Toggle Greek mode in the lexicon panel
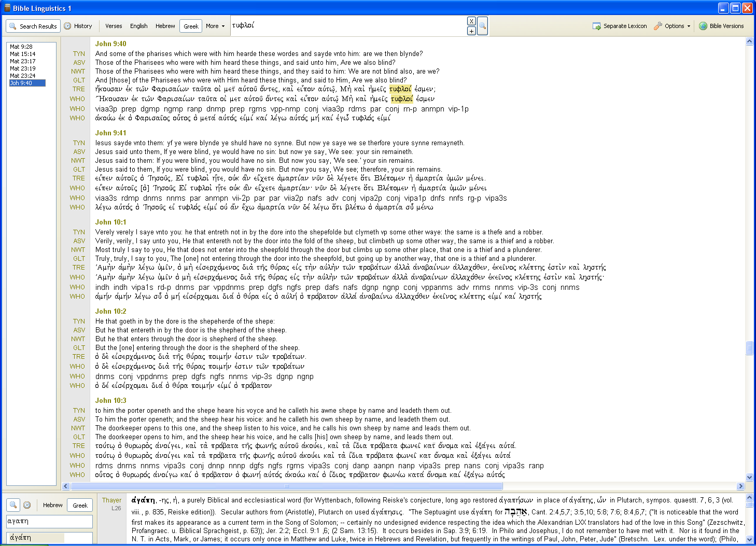The image size is (756, 546). pos(80,505)
